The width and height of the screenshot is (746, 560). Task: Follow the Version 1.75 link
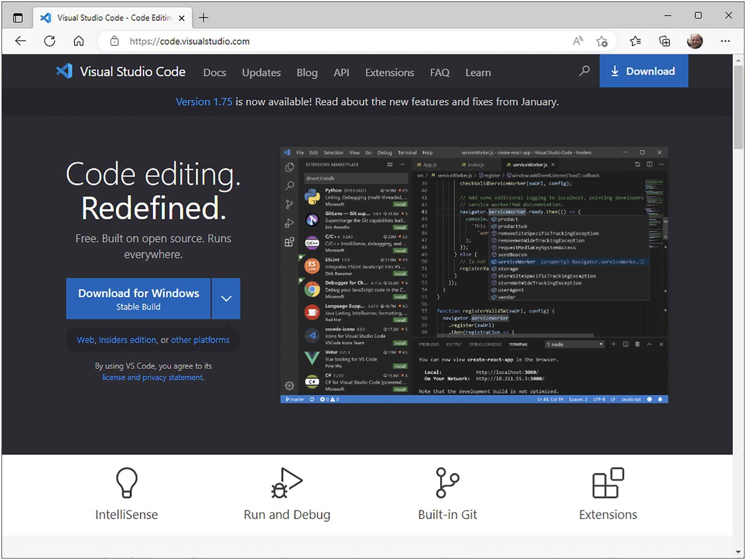pyautogui.click(x=204, y=102)
